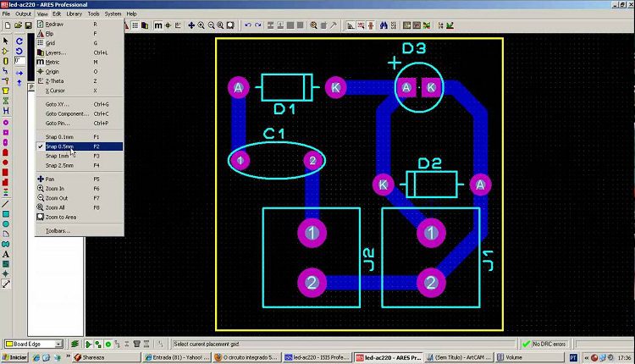Open Layers dialog from the View menu
635x364 pixels.
click(x=56, y=52)
